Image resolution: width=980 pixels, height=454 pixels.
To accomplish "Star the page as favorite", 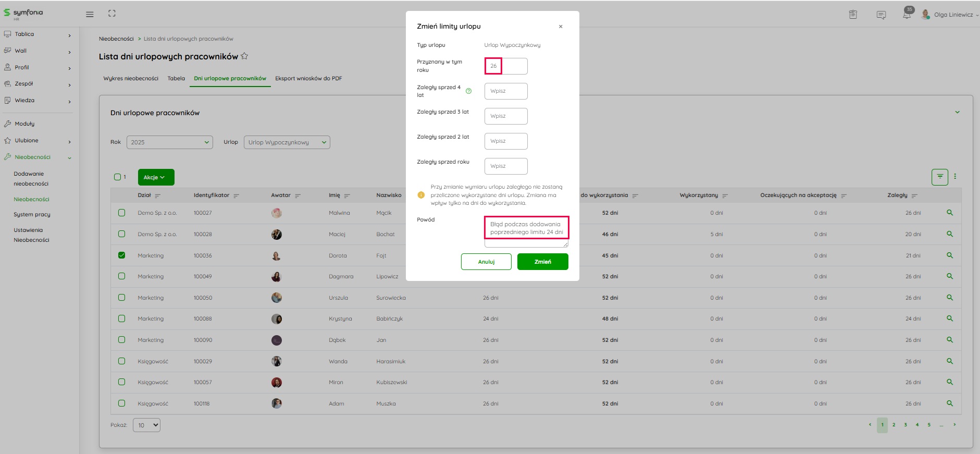I will point(244,56).
